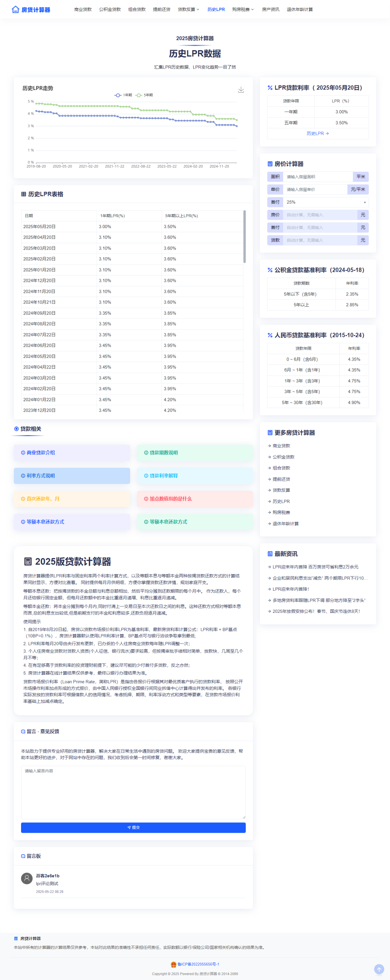The image size is (390, 980).
Task: Open the 首付 percentage dropdown
Action: 325,202
